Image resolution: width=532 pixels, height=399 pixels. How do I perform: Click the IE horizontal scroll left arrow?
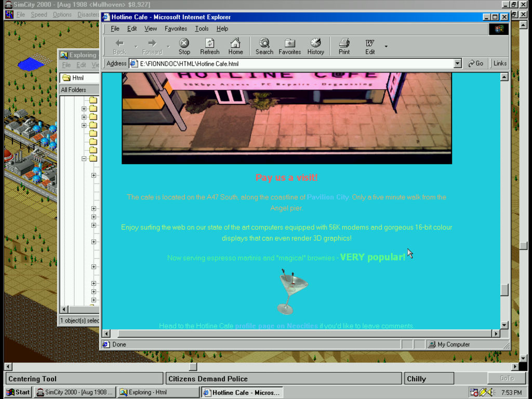click(106, 334)
